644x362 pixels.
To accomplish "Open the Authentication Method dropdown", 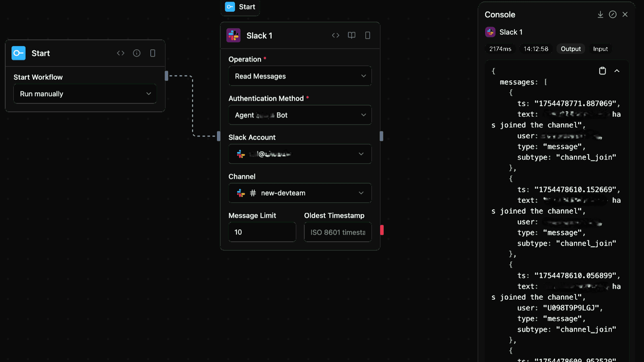I will point(299,115).
